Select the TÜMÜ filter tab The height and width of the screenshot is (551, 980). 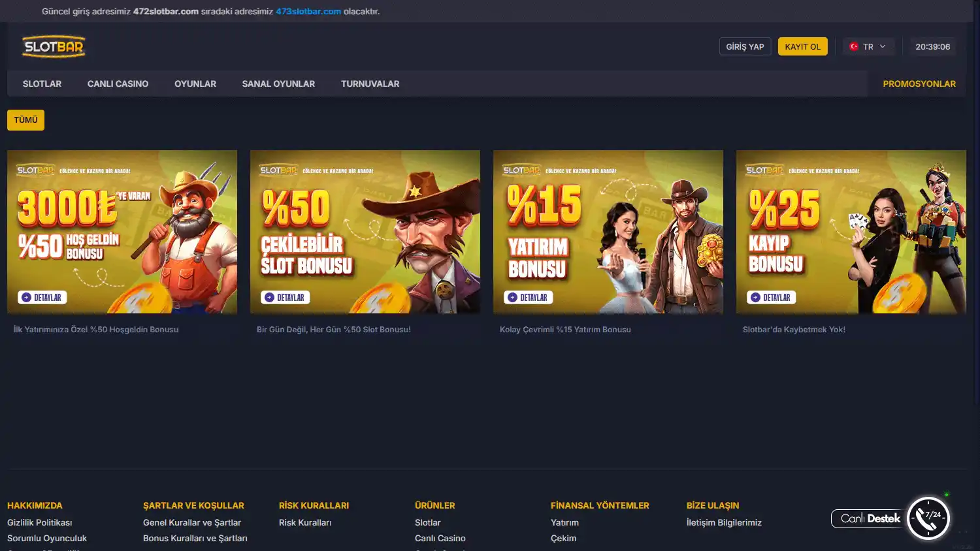(x=25, y=120)
